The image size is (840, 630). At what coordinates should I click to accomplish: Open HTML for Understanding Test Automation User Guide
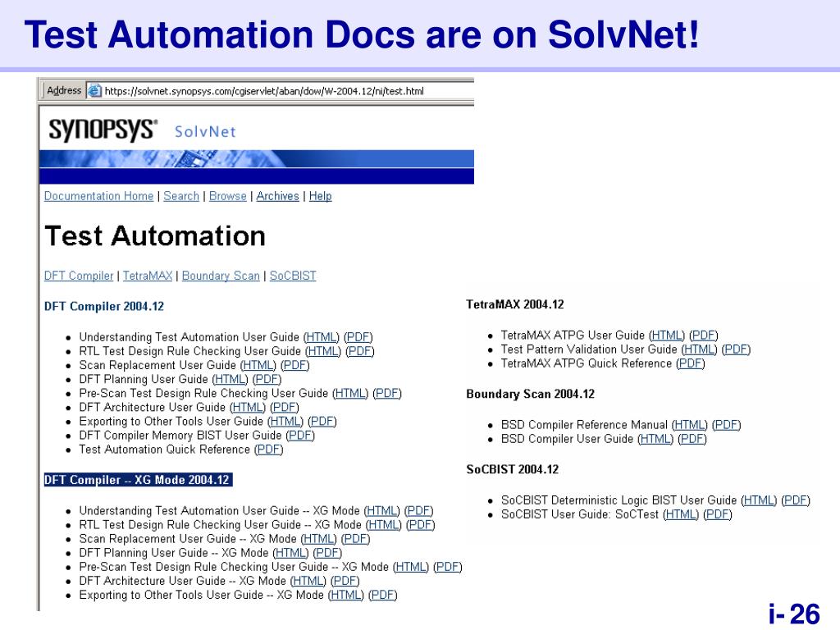(x=322, y=337)
